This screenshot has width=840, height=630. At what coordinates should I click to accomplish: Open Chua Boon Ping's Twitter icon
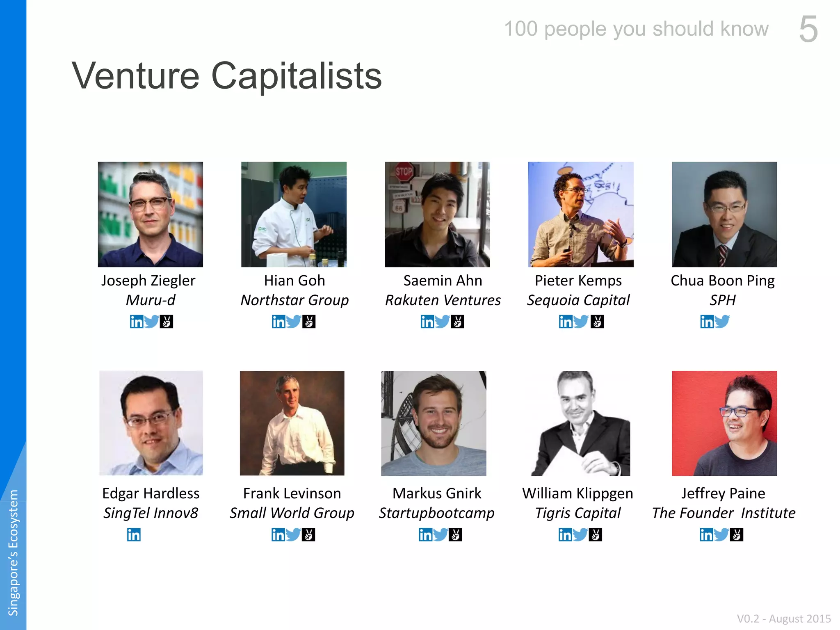(x=722, y=322)
